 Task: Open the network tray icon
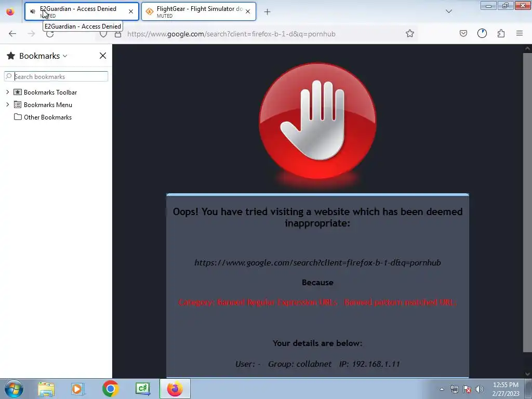[x=454, y=390]
